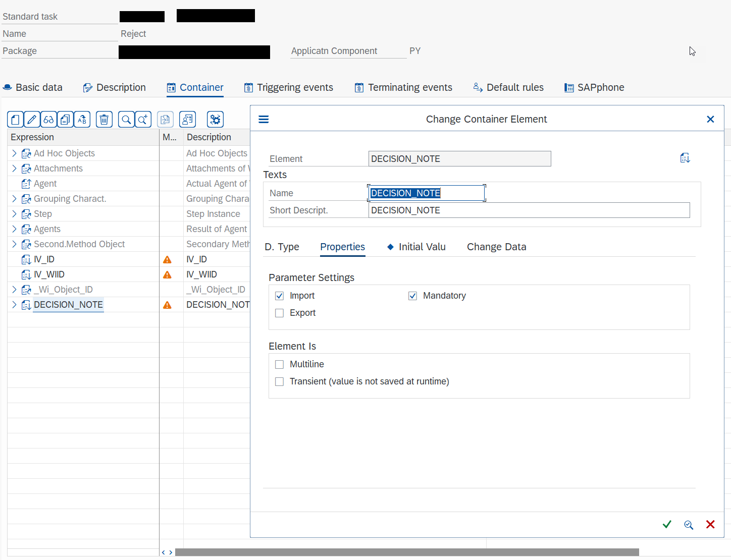
Task: Open the Display (glasses) tool
Action: coord(48,119)
